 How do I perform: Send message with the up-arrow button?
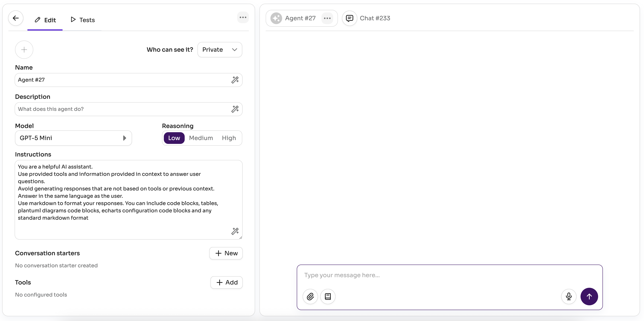pos(589,296)
